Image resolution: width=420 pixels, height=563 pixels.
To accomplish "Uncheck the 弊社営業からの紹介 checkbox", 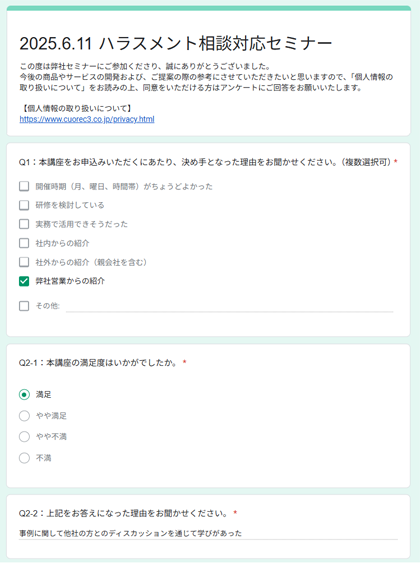I will click(x=24, y=281).
